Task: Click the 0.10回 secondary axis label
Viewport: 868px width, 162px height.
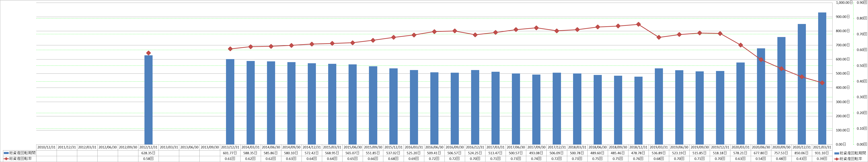Action: click(862, 129)
